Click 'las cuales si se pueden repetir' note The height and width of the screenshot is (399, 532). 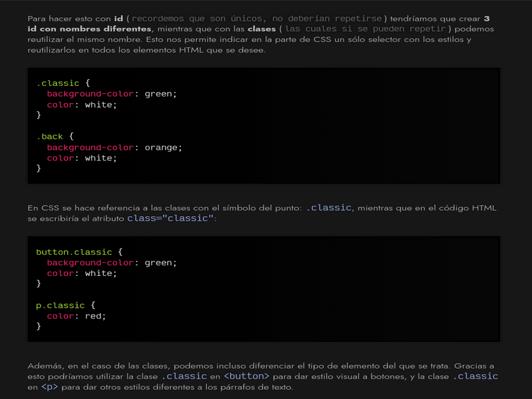[x=365, y=29]
